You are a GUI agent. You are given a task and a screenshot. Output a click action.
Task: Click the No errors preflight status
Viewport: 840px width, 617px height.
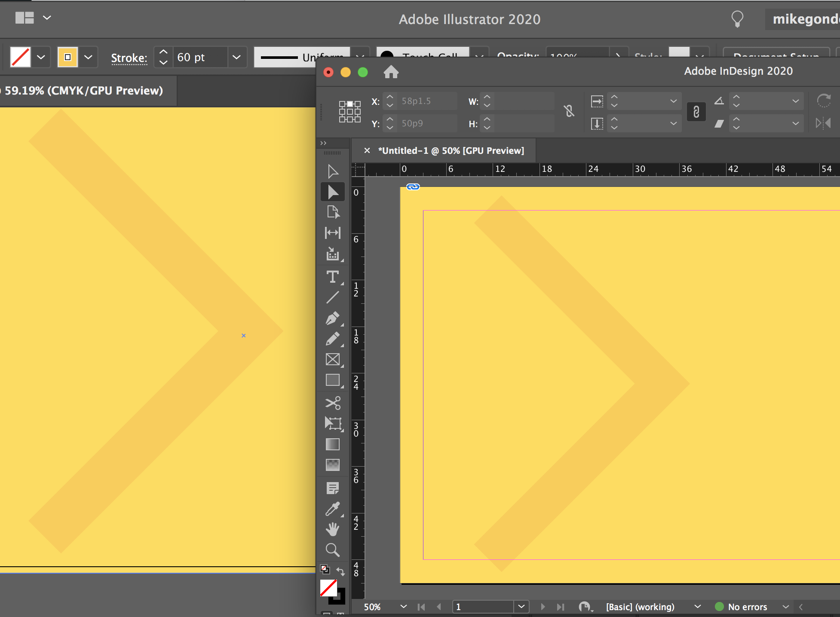point(747,607)
